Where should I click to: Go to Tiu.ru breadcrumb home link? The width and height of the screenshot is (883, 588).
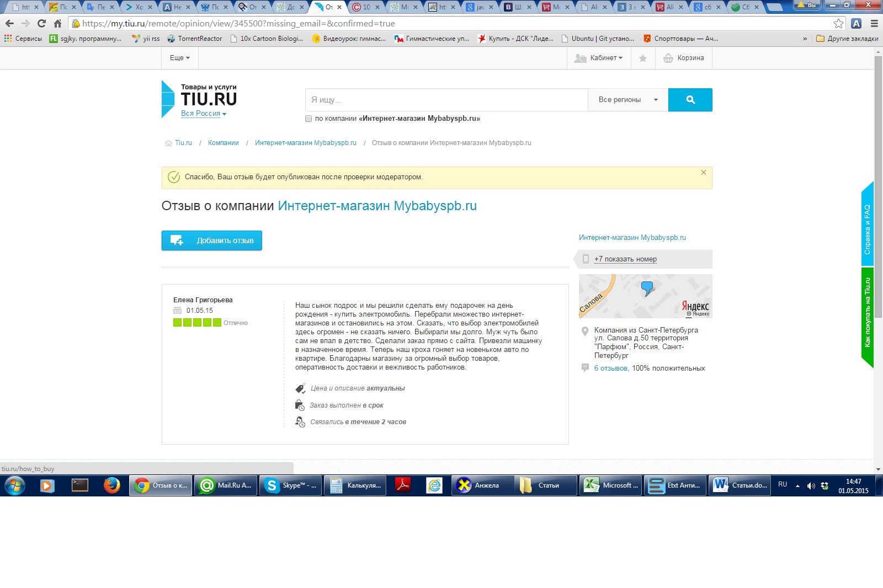pyautogui.click(x=183, y=143)
